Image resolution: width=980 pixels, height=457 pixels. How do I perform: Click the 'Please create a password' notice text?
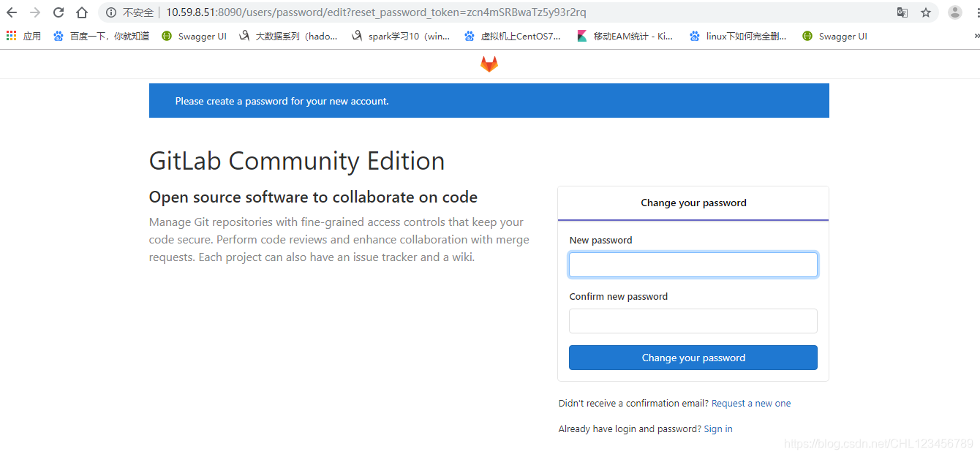(282, 102)
